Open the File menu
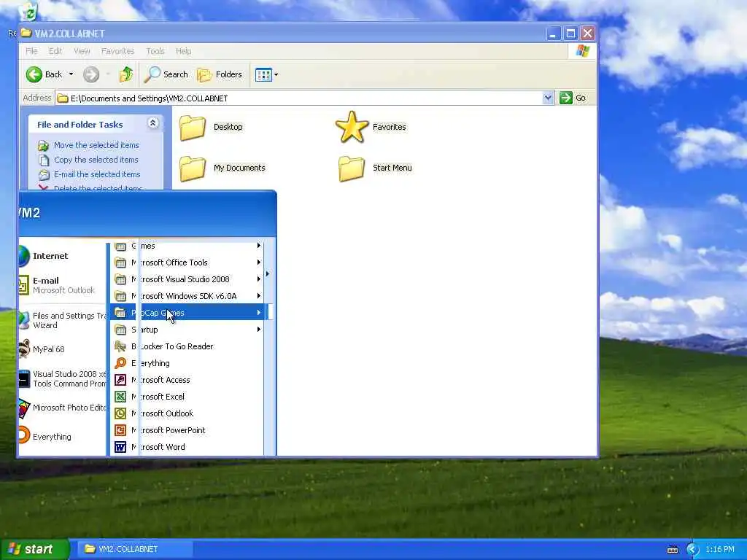This screenshot has height=560, width=747. coord(31,51)
